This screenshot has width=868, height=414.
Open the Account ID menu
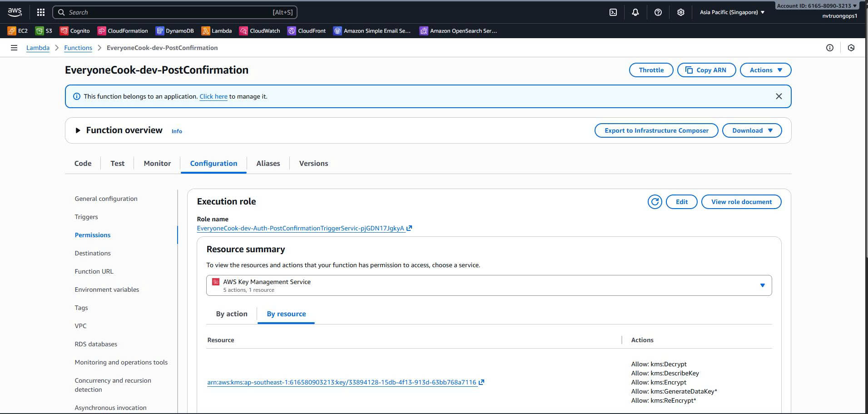pos(817,6)
